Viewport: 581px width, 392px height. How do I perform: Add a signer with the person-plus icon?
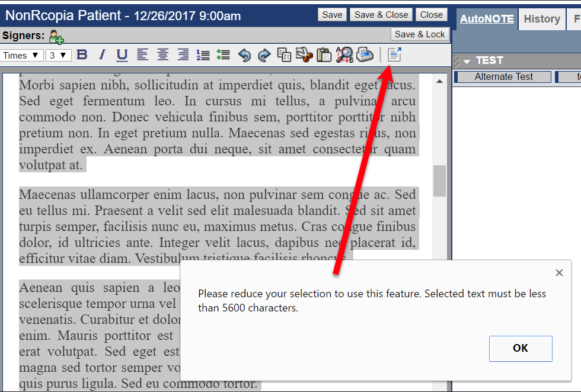[56, 37]
